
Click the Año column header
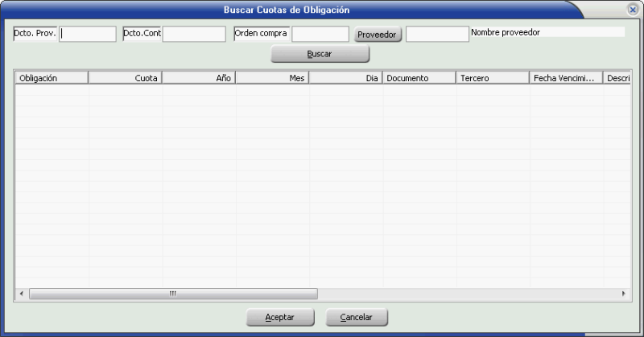pyautogui.click(x=200, y=78)
